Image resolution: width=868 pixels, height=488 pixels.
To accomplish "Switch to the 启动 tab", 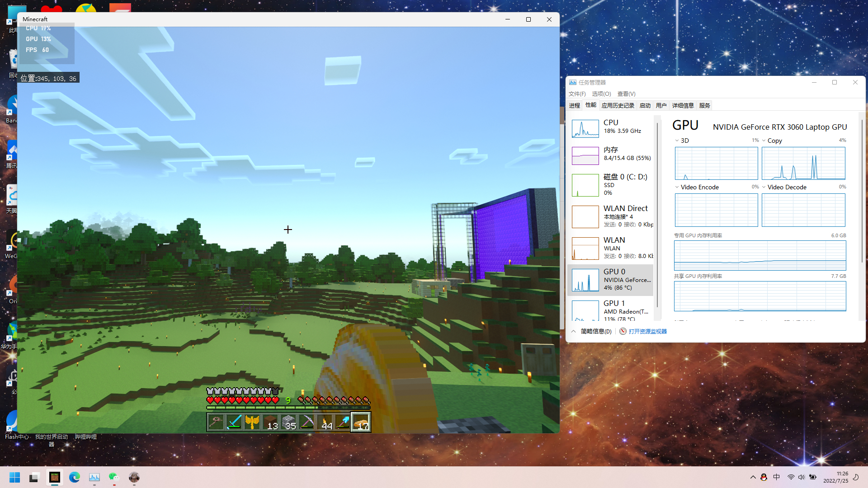I will pyautogui.click(x=645, y=105).
